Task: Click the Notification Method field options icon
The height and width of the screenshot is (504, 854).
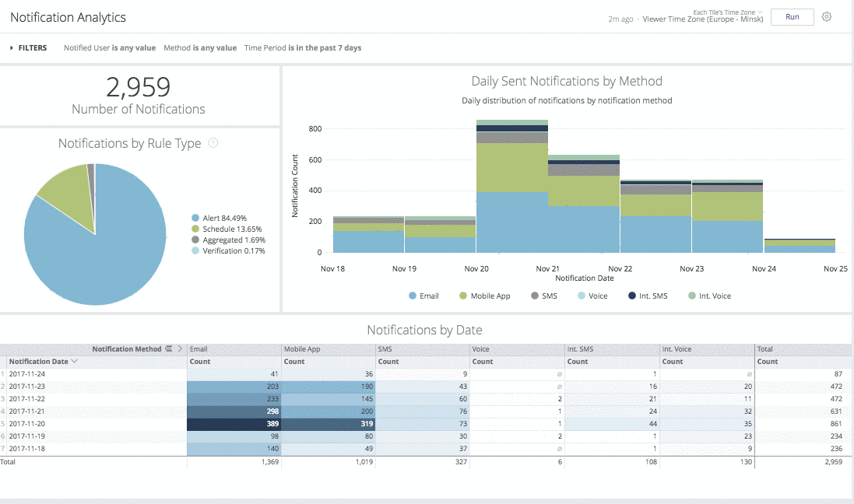Action: click(168, 348)
